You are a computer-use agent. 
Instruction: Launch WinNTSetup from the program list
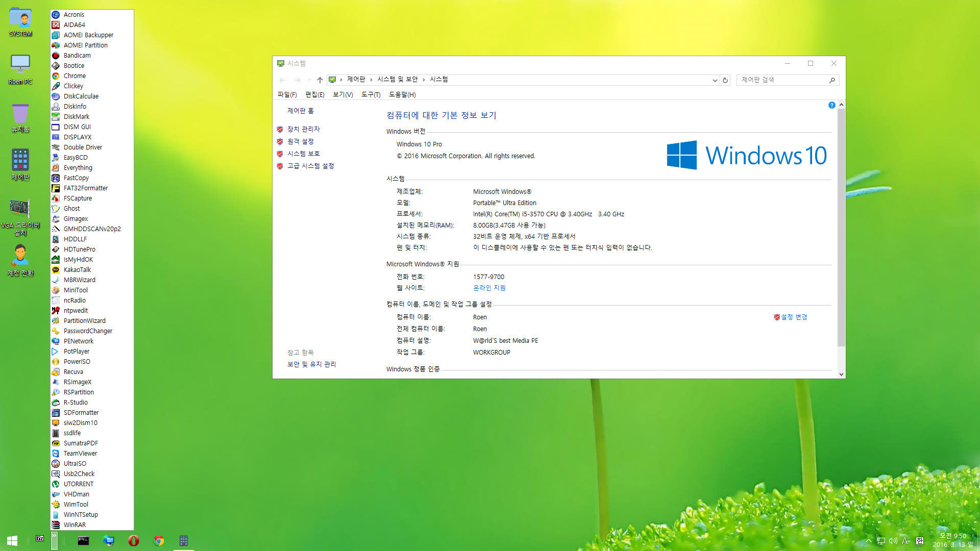coord(92,515)
